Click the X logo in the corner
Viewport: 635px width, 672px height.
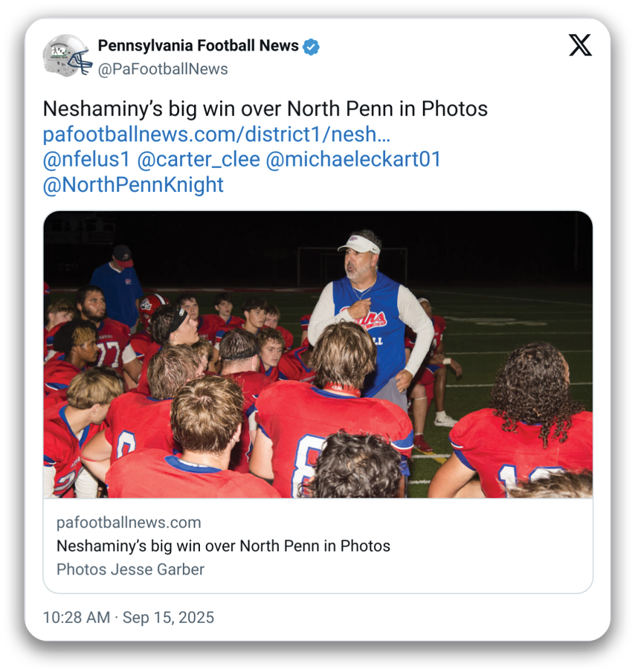[580, 46]
